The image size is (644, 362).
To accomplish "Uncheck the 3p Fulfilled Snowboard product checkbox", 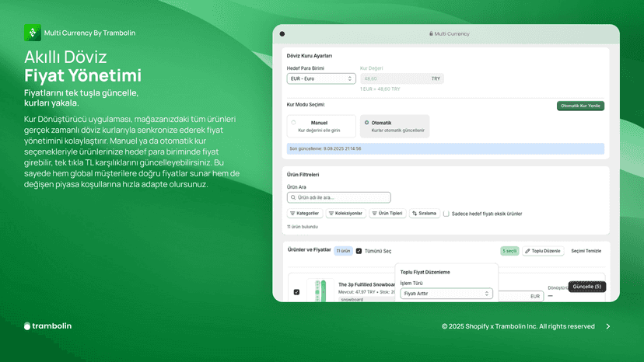I will (x=296, y=292).
